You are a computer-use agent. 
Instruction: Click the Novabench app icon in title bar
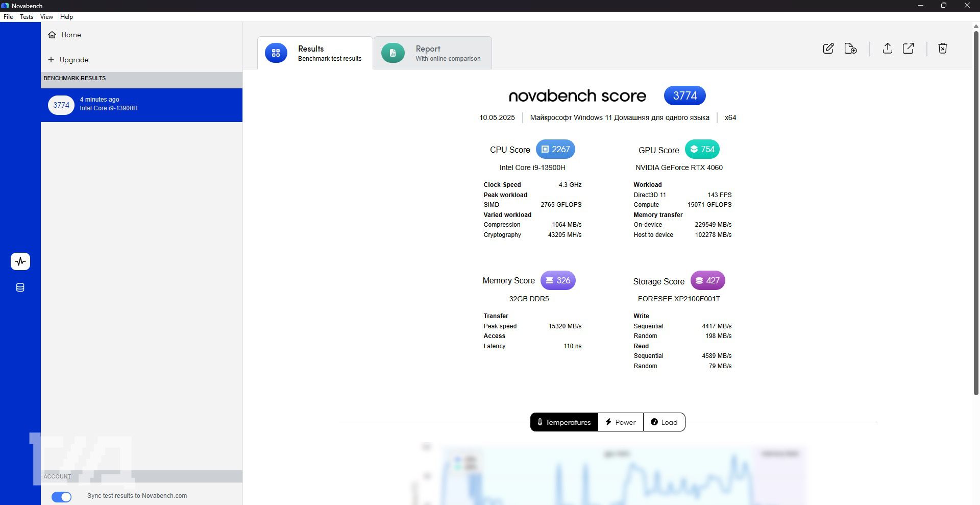[x=5, y=6]
